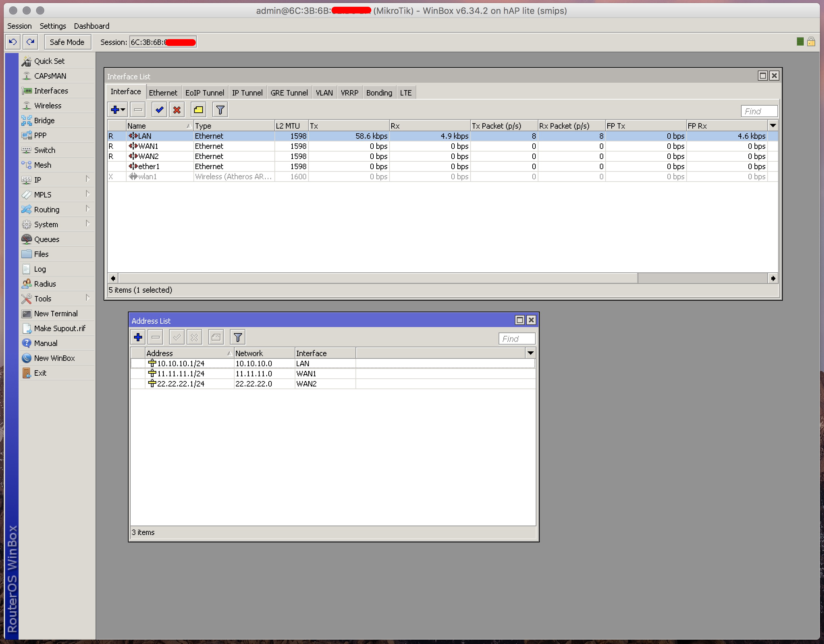Click right arrow of horizontal scrollbar

[773, 278]
